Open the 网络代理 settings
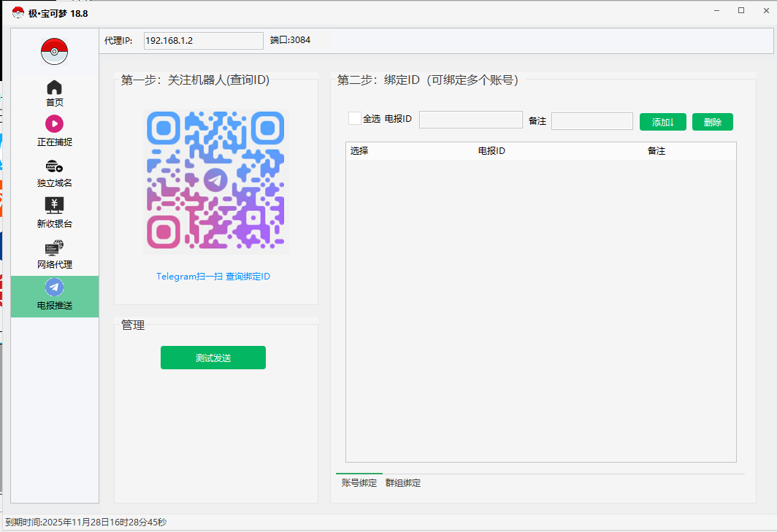Viewport: 777px width, 532px height. (55, 254)
